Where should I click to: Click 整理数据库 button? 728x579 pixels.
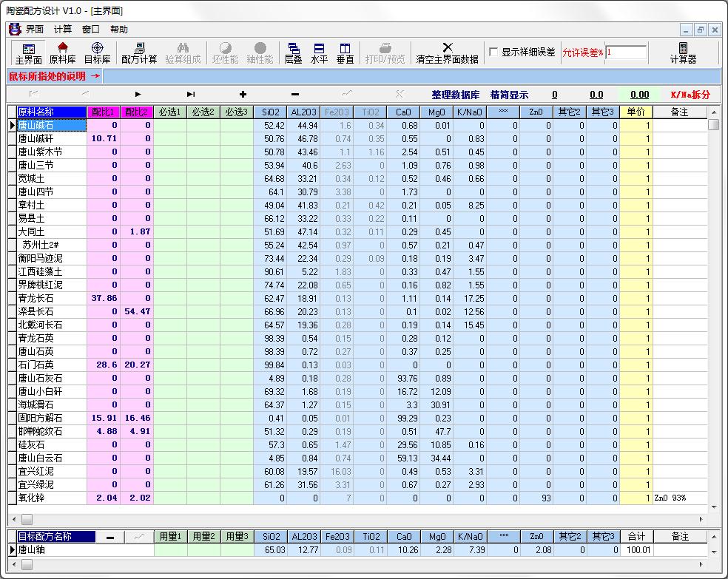pyautogui.click(x=456, y=95)
